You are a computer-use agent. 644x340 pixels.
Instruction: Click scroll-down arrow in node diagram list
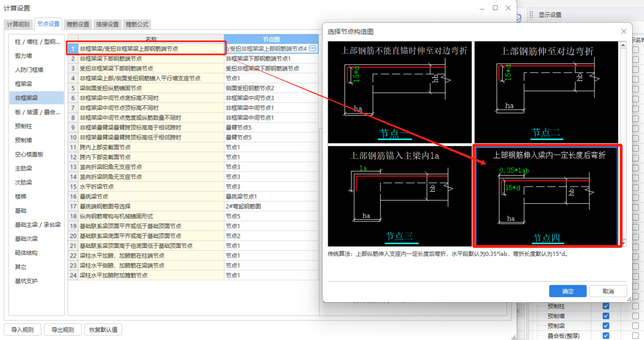point(623,243)
